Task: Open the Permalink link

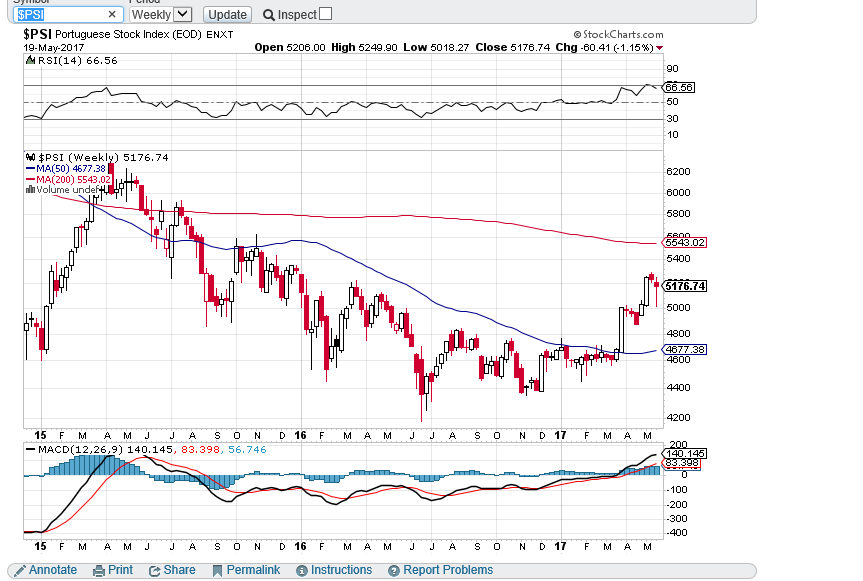Action: [x=253, y=570]
